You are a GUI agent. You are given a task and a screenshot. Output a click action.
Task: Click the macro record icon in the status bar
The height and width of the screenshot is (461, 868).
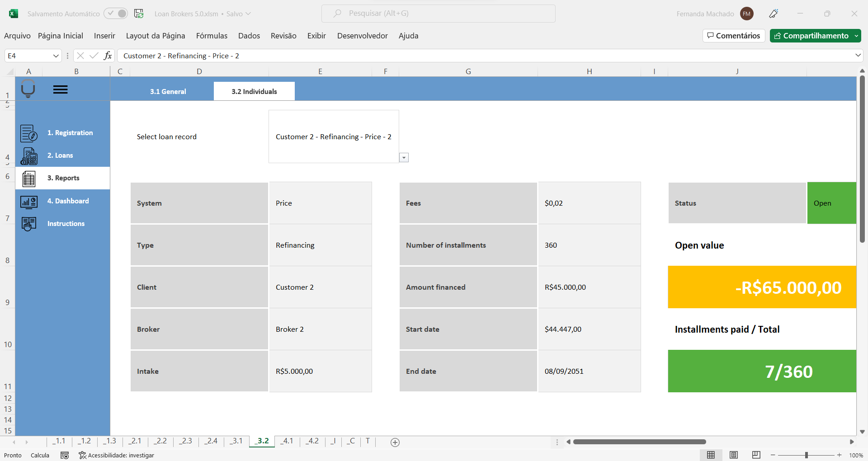pos(65,455)
